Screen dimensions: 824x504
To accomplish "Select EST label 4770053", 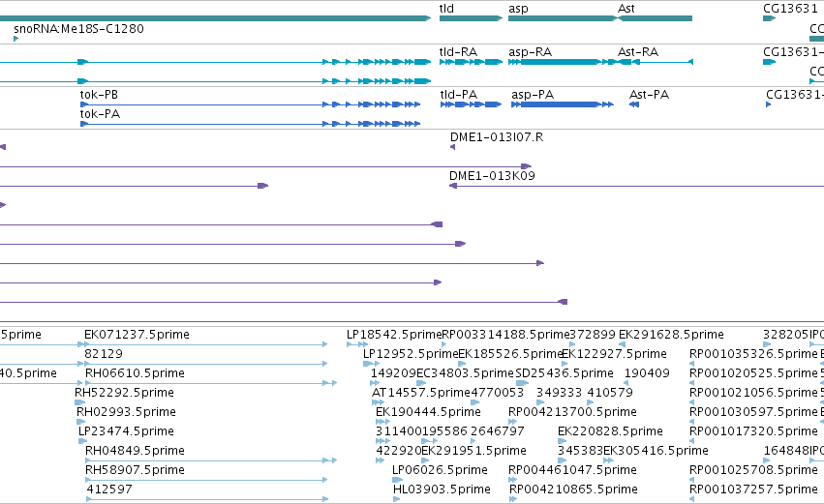I will pyautogui.click(x=497, y=393).
